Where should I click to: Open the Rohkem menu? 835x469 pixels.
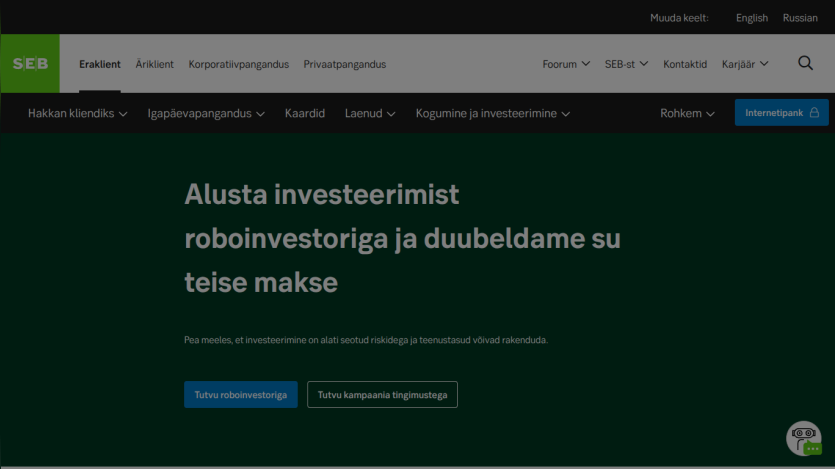point(687,113)
